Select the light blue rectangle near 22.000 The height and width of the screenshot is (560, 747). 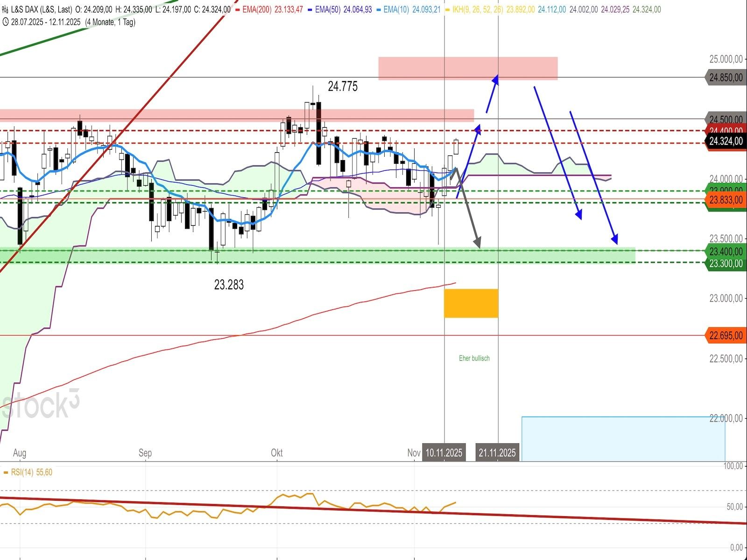[623, 439]
